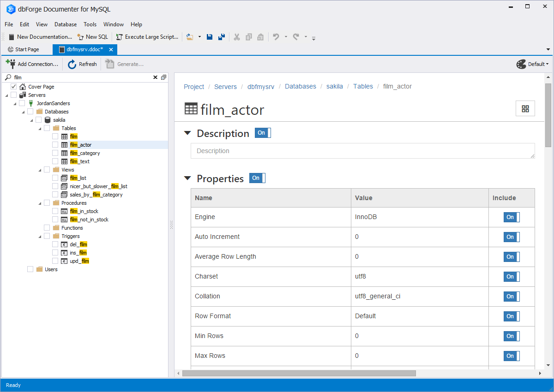Check the sakila database checkbox
This screenshot has width=554, height=392.
(x=39, y=120)
